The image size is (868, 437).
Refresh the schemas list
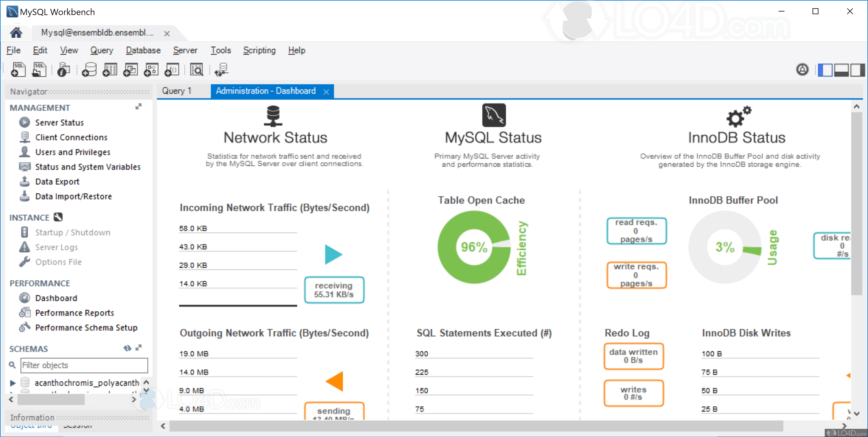click(127, 348)
